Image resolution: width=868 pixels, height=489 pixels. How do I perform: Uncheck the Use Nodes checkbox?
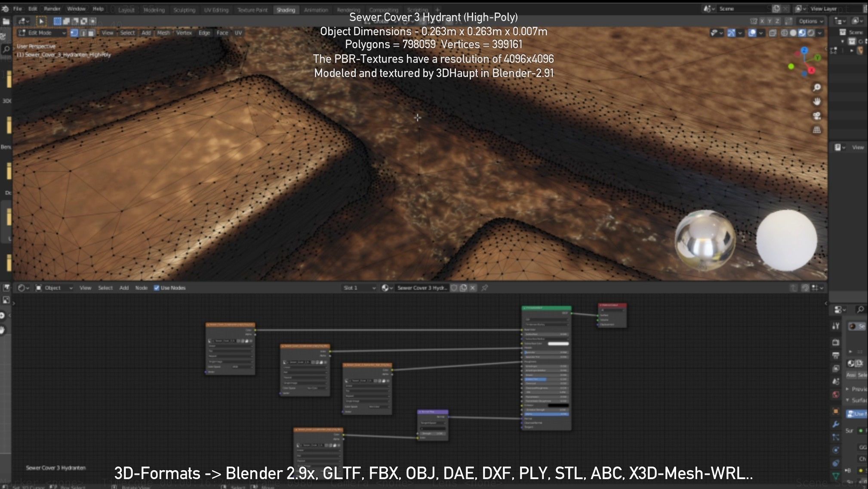tap(157, 288)
